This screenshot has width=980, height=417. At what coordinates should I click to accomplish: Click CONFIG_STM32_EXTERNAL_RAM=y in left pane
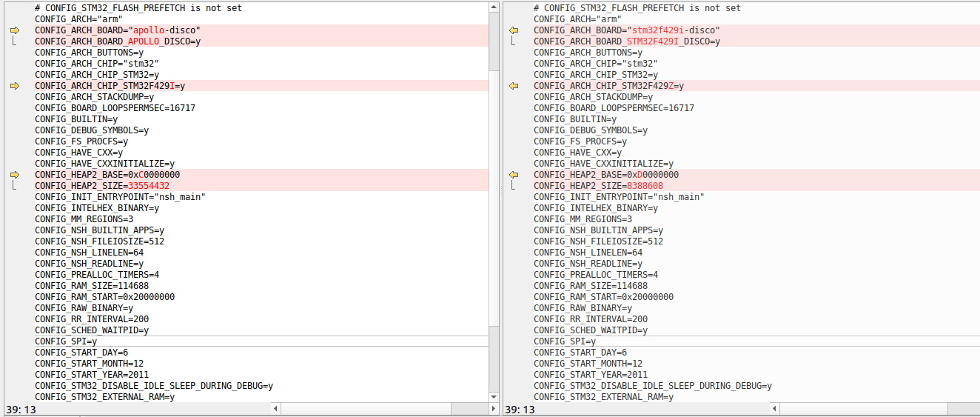[104, 397]
